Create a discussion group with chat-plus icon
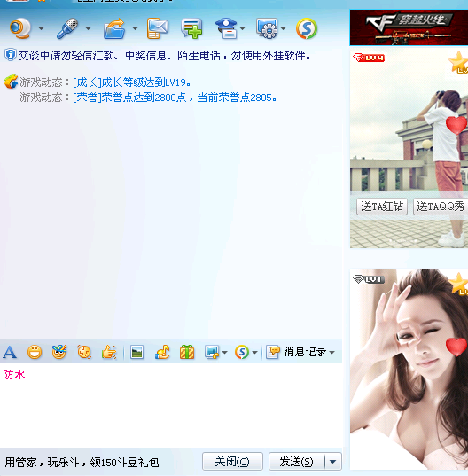This screenshot has width=468, height=476. (x=191, y=28)
